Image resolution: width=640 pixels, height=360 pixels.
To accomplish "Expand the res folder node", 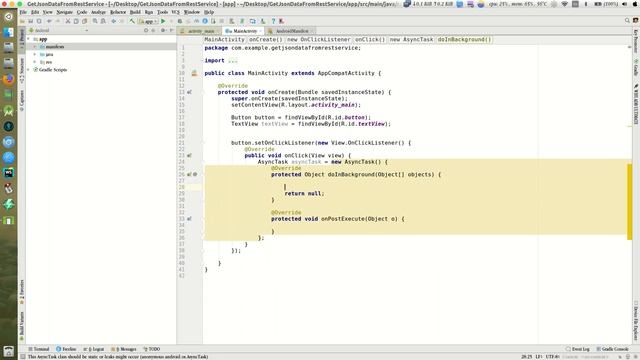I will (35, 62).
